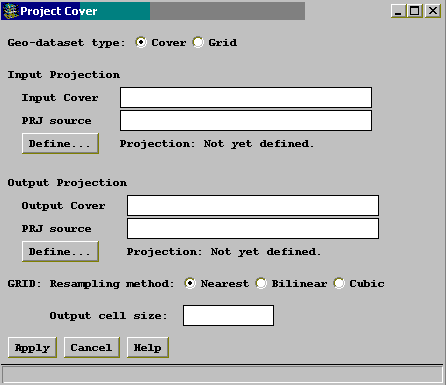Viewport: 446px width, 385px height.
Task: Select the Grid geo-dataset type radio button
Action: (198, 42)
